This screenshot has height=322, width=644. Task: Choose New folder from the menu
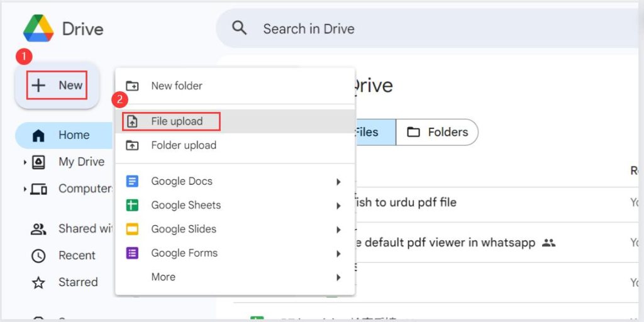click(x=235, y=86)
